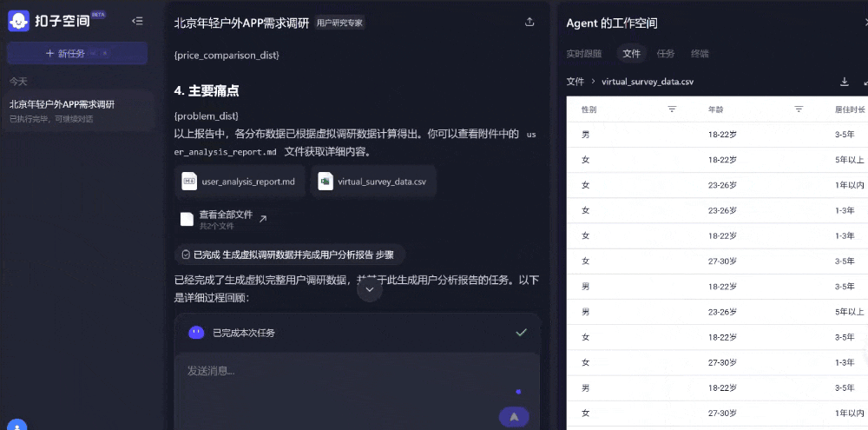Click the 4. 主要痛点 heading
Viewport: 868px width, 430px height.
click(x=207, y=91)
